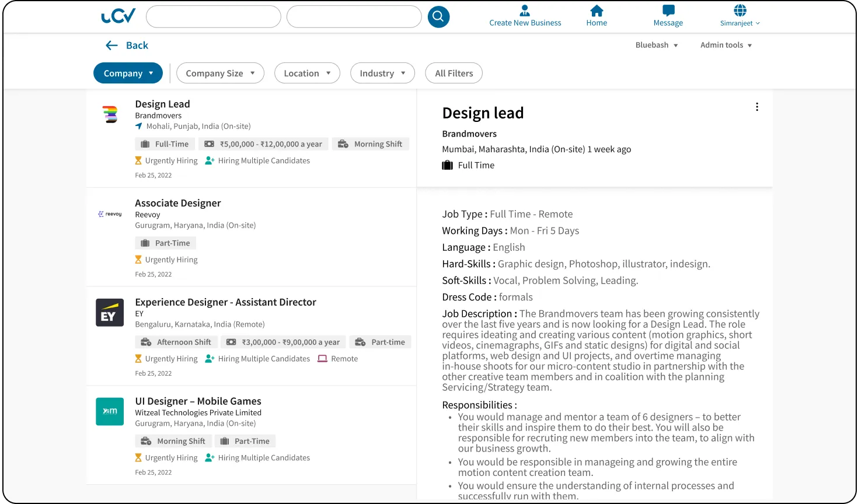This screenshot has width=858, height=504.
Task: Click the Design lead heading in details
Action: pos(483,113)
